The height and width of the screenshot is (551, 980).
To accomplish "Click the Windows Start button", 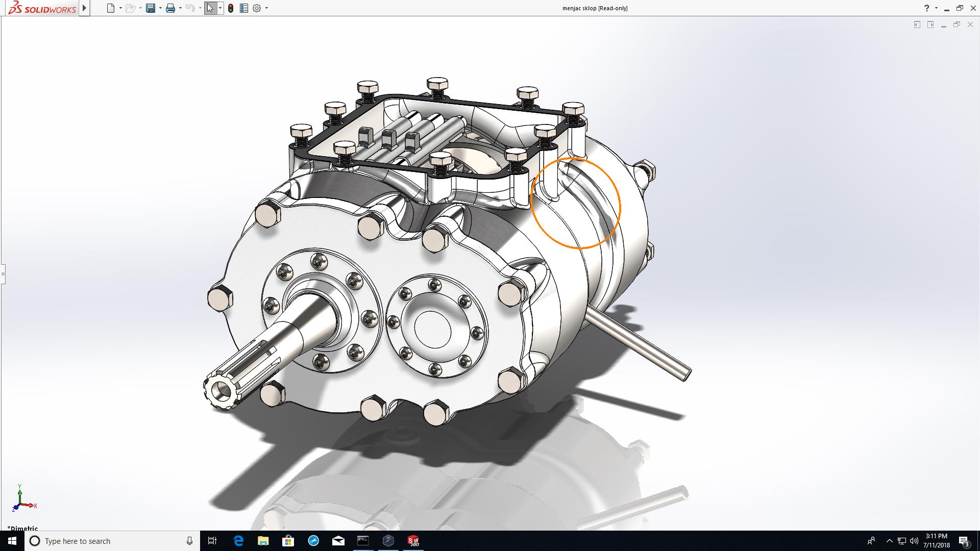I will point(12,541).
